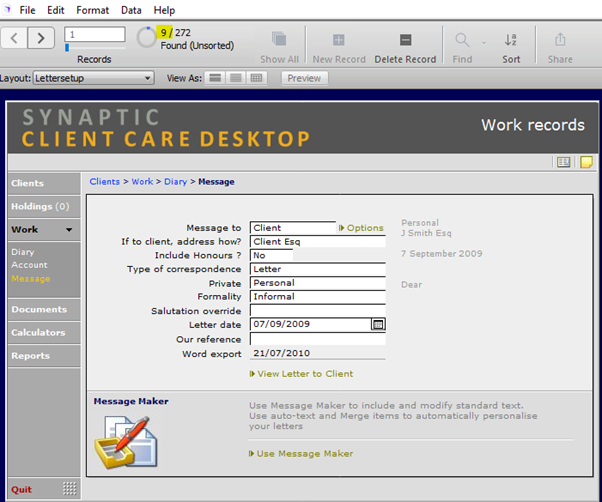This screenshot has height=502, width=602.
Task: Click Diary in the breadcrumb
Action: [175, 182]
